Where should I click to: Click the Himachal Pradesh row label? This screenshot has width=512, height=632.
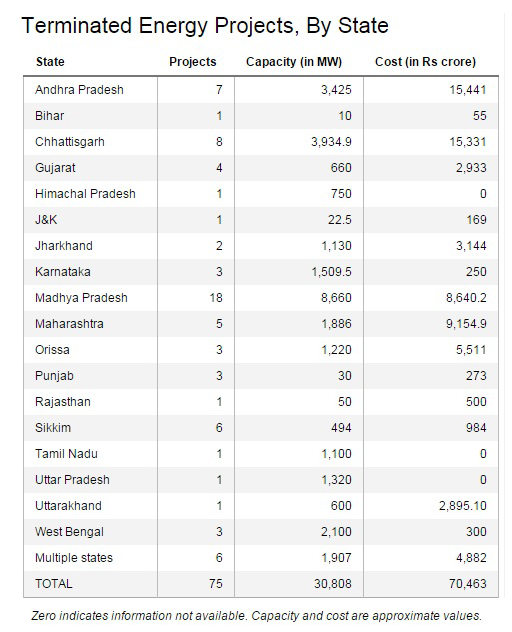click(85, 193)
